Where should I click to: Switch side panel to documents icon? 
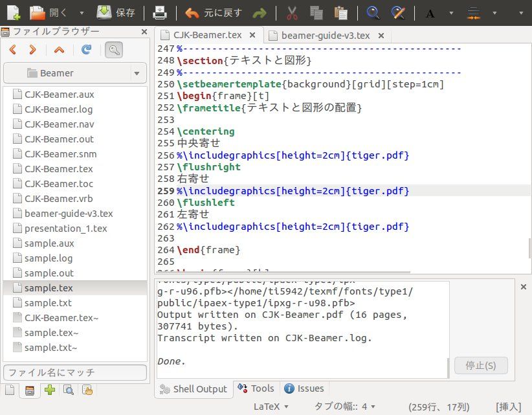point(10,390)
